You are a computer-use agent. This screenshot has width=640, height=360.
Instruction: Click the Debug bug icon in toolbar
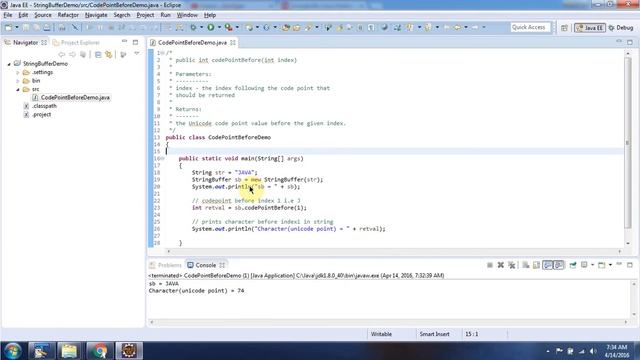pyautogui.click(x=193, y=27)
